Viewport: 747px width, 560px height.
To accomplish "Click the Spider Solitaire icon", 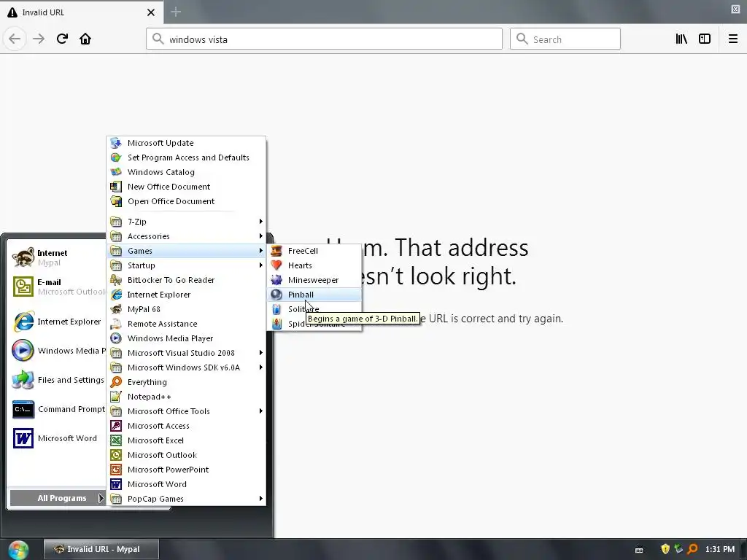I will (x=276, y=324).
